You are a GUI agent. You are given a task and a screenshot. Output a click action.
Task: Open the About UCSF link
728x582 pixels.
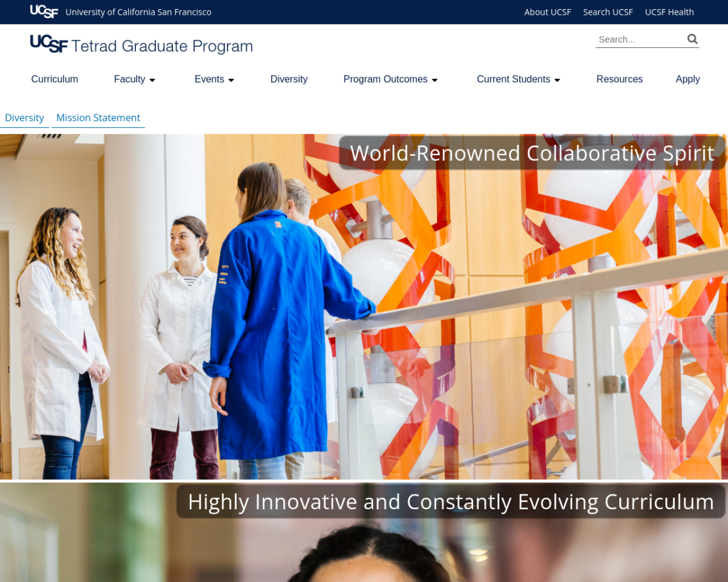(x=547, y=12)
